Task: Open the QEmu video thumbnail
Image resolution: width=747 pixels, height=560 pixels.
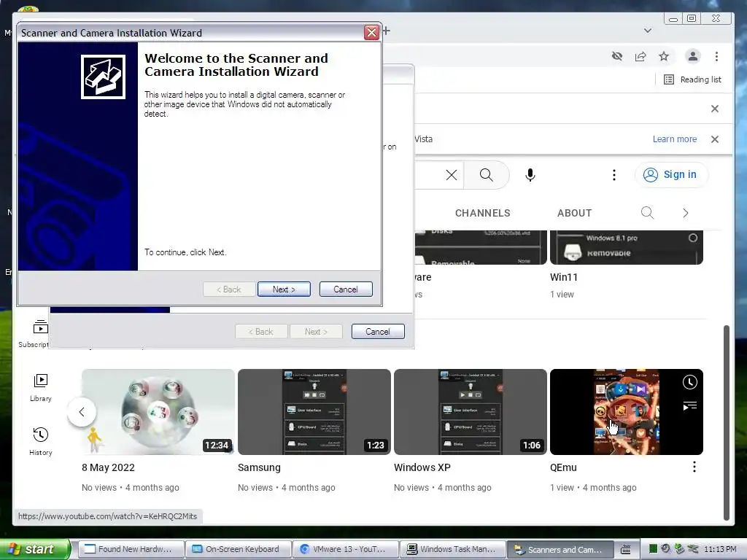Action: pyautogui.click(x=627, y=412)
